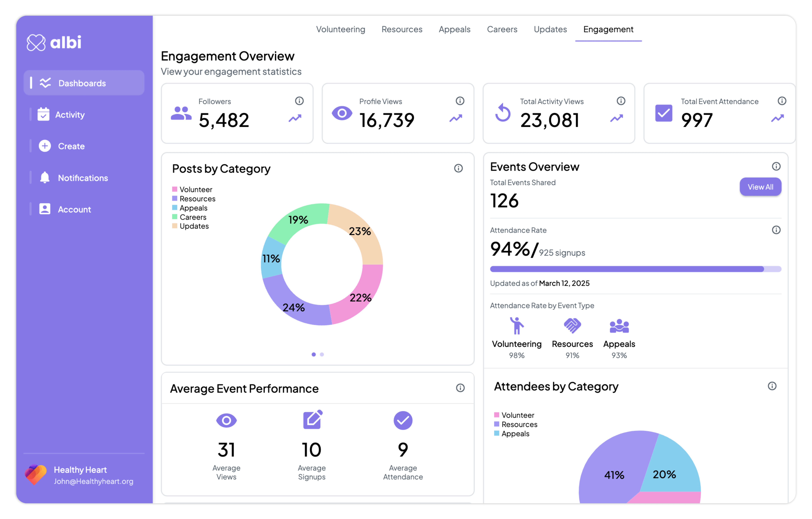Open Notifications bell icon
812x519 pixels.
[x=45, y=178]
